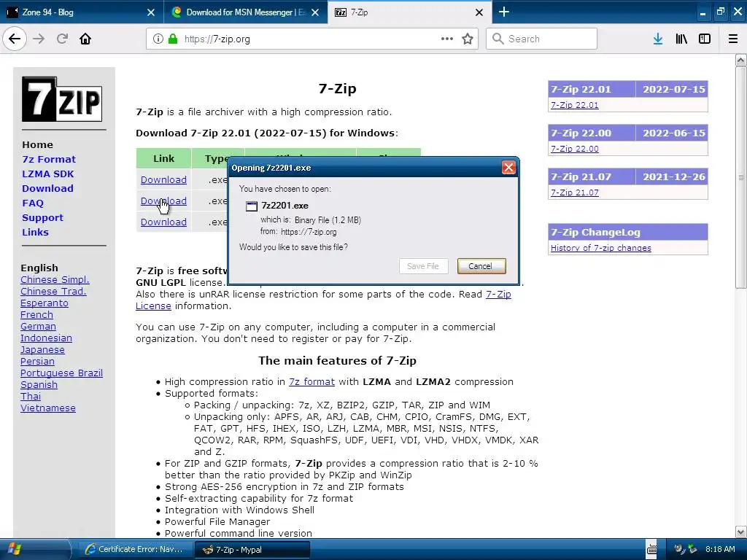
Task: Click the green padlock security icon
Action: (173, 39)
